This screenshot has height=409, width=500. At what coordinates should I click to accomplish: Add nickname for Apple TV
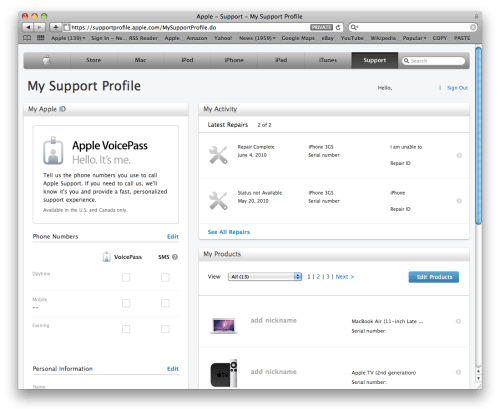[x=273, y=372]
